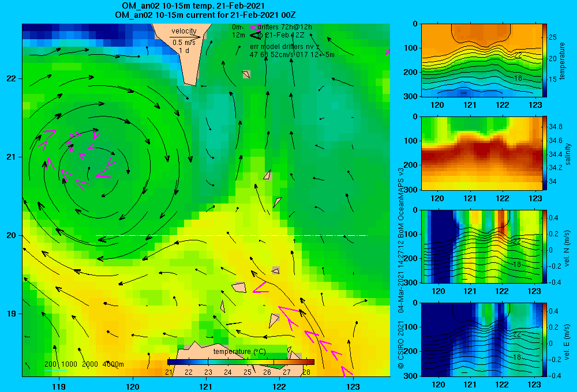Click the vel. N vertical colorbar
Viewport: 577px width, 392px height.
[x=545, y=246]
